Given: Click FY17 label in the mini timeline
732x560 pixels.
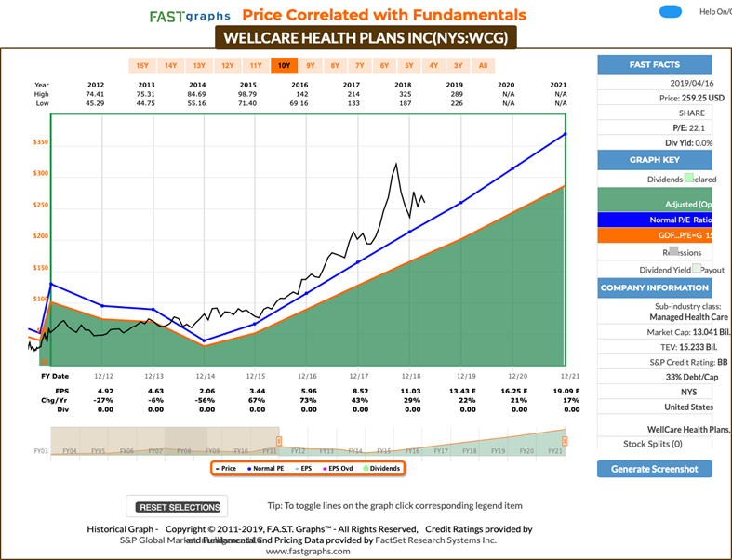Looking at the screenshot, I should [441, 451].
